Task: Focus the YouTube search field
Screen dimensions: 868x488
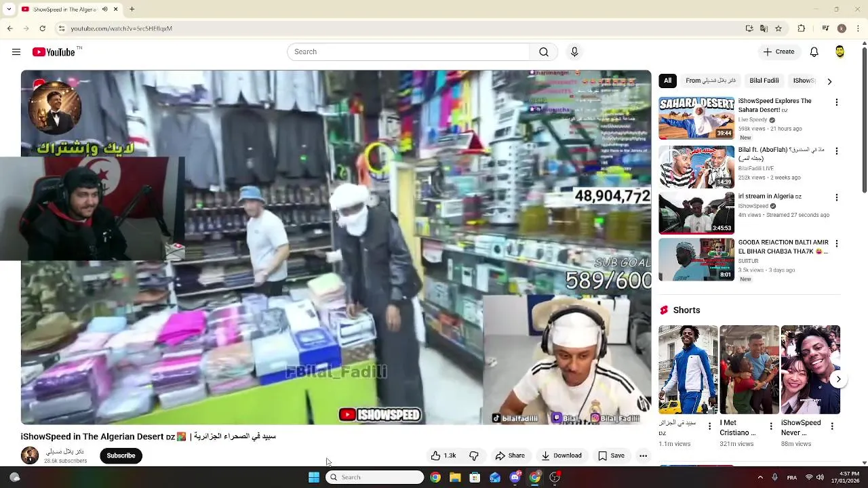Action: (x=408, y=52)
